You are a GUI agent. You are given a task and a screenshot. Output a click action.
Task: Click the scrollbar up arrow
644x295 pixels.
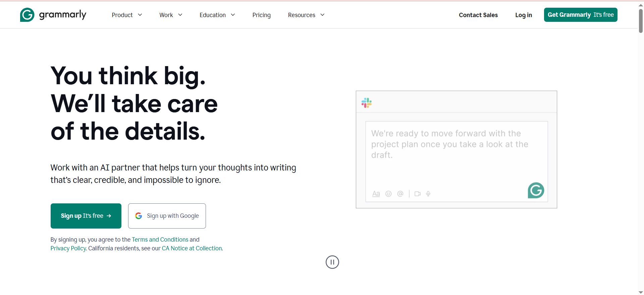click(x=641, y=5)
